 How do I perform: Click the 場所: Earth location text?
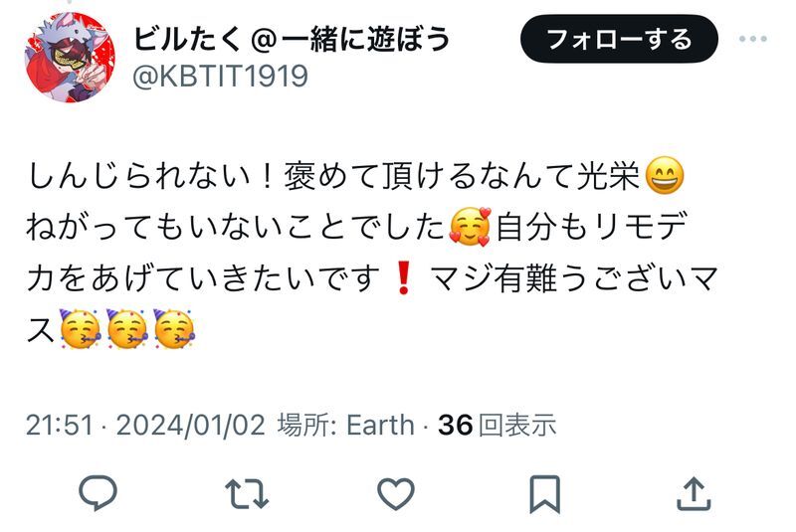click(x=345, y=425)
